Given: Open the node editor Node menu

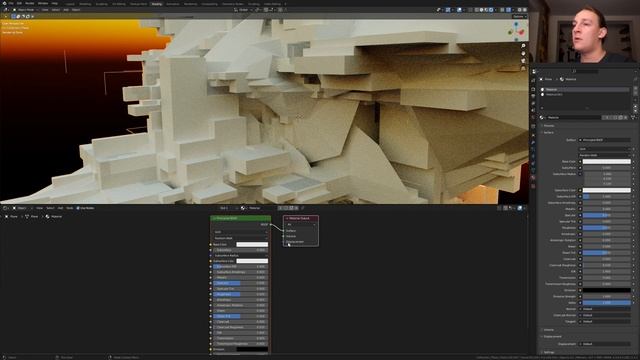Looking at the screenshot, I should [70, 208].
